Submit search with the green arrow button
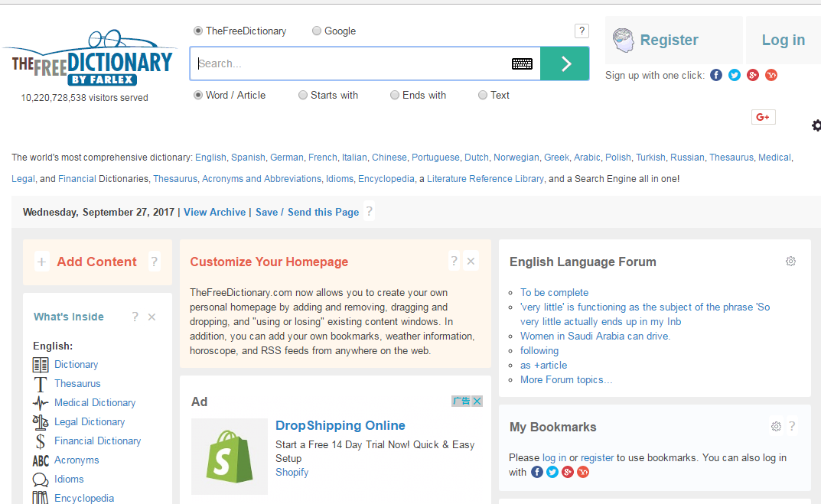This screenshot has height=504, width=821. point(565,63)
